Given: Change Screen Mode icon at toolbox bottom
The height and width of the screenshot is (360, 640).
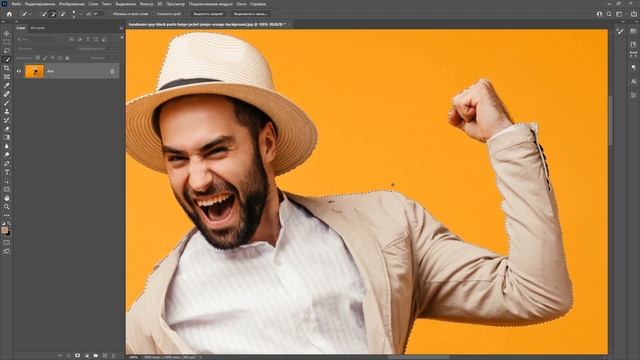Looking at the screenshot, I should coord(7,251).
